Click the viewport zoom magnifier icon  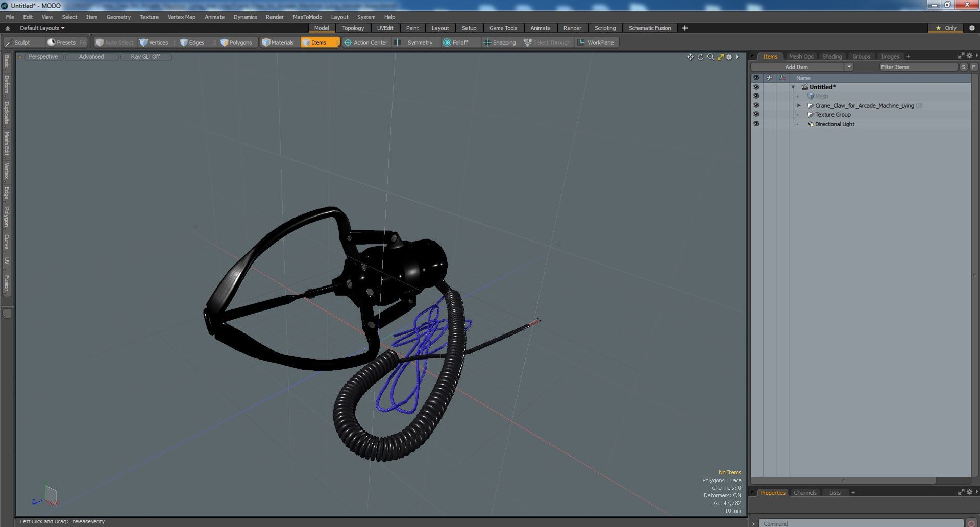pyautogui.click(x=710, y=57)
